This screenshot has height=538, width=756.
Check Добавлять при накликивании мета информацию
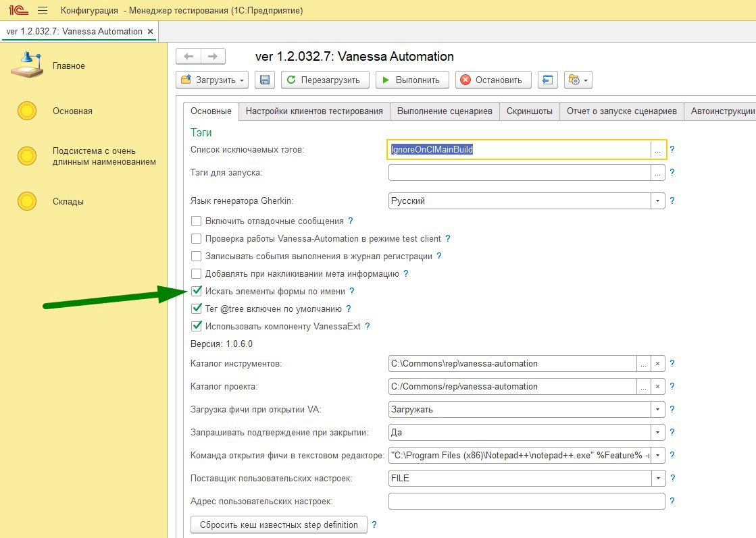point(196,273)
